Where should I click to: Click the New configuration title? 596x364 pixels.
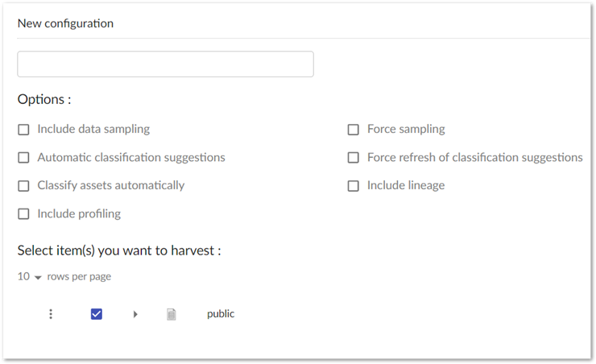[x=65, y=23]
